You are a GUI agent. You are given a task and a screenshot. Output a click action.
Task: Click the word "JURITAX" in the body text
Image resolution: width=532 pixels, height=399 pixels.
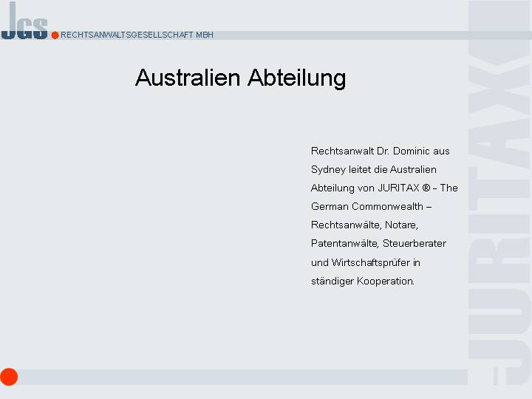[x=398, y=188]
